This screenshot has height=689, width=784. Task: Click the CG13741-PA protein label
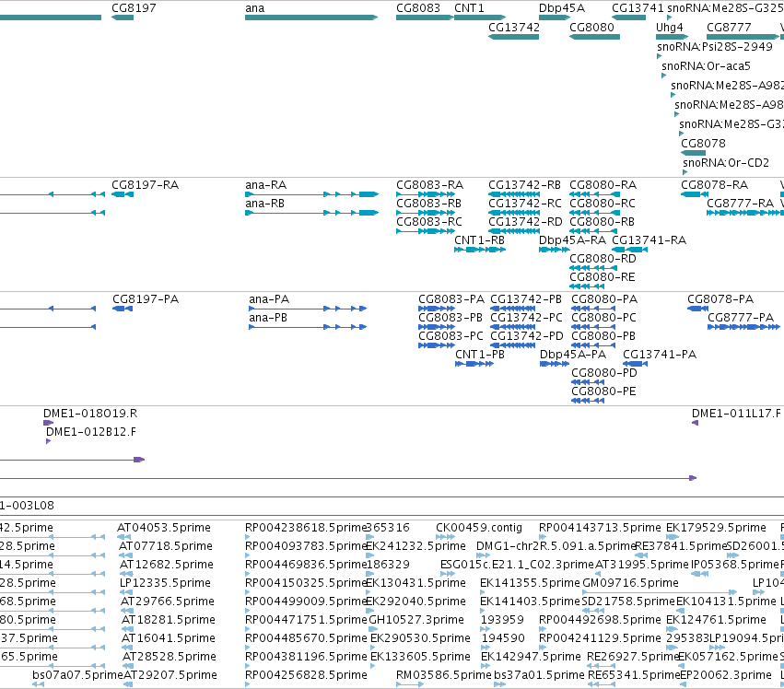point(660,355)
